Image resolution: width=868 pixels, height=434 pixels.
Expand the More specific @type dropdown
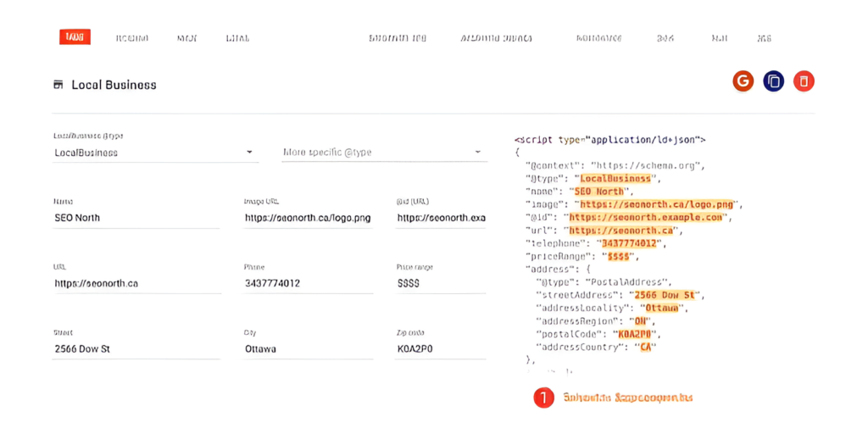coord(383,153)
